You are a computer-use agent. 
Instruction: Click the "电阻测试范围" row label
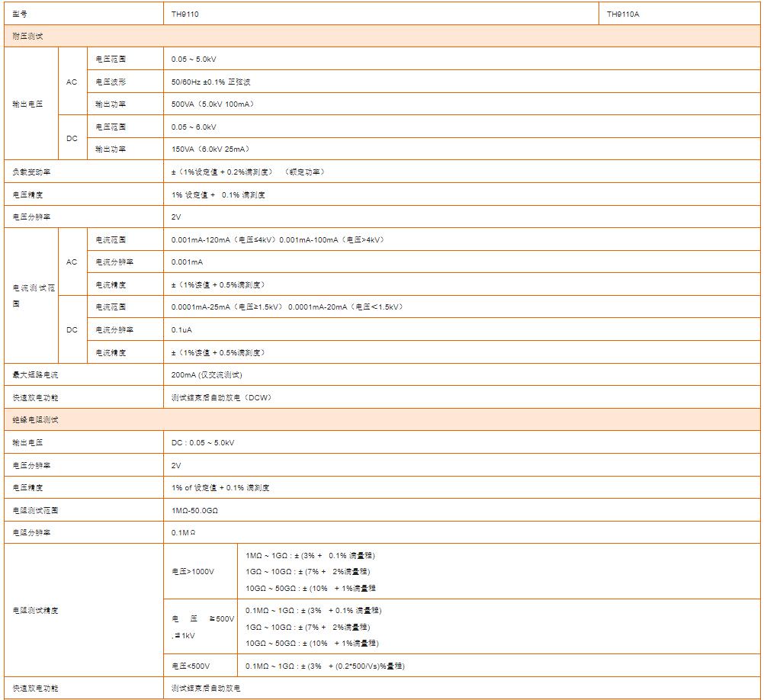tap(35, 510)
